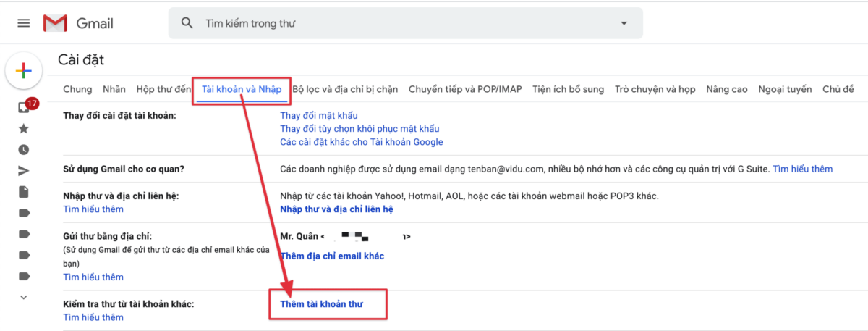Open the hamburger main menu
Image resolution: width=868 pixels, height=331 pixels.
tap(24, 23)
